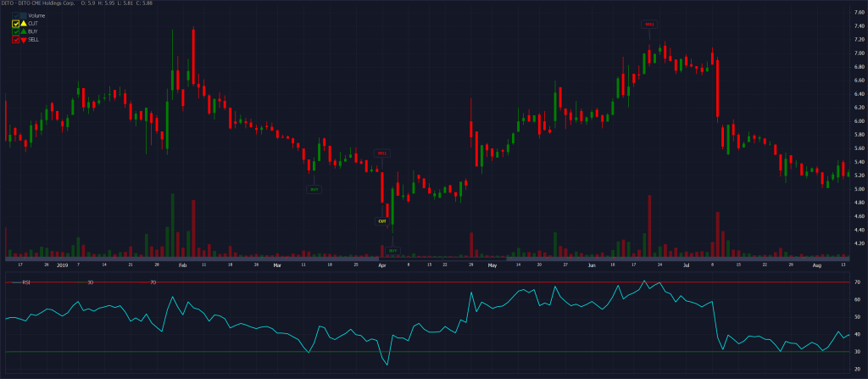
Task: Click the red SELL down-arrow legend icon
Action: [23, 40]
